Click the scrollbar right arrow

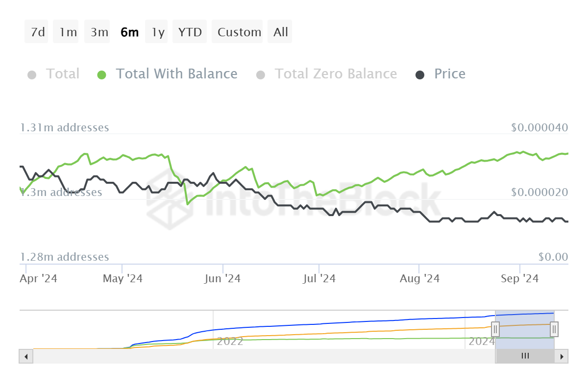(562, 356)
